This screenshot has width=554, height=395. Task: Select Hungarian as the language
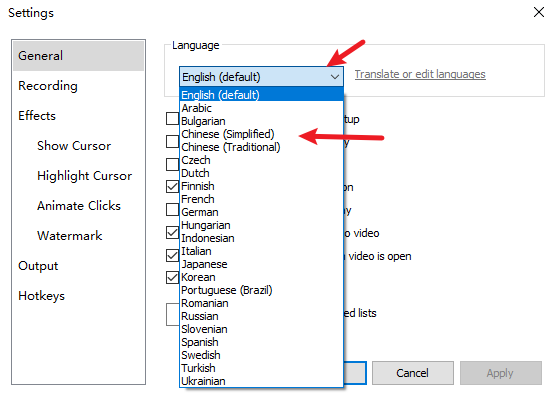click(x=261, y=225)
